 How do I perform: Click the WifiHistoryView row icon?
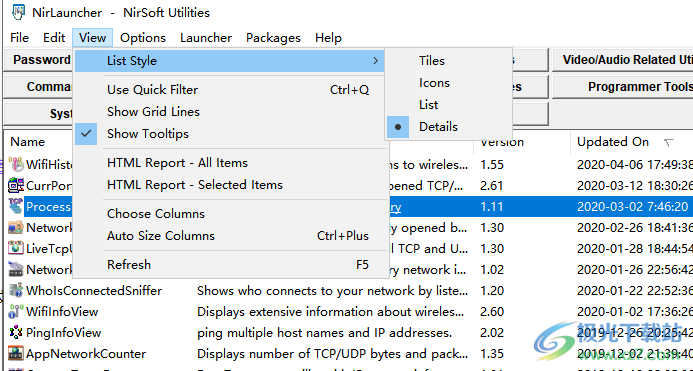pyautogui.click(x=16, y=164)
